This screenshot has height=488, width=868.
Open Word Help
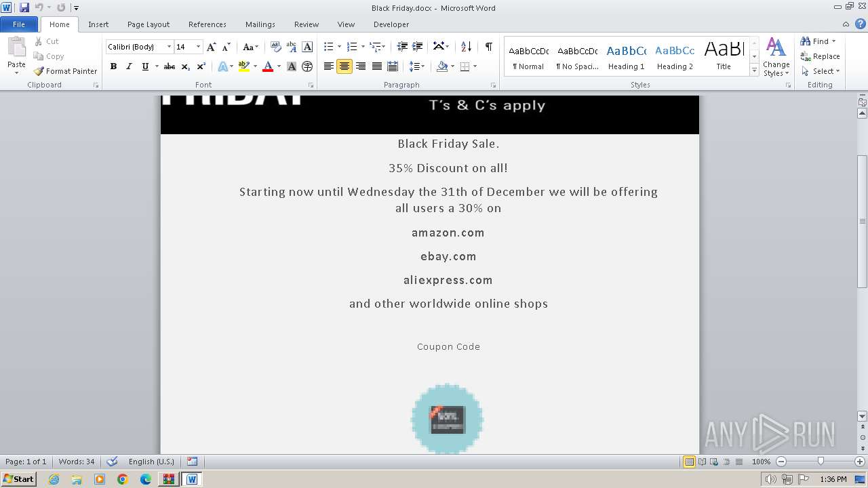tap(861, 24)
